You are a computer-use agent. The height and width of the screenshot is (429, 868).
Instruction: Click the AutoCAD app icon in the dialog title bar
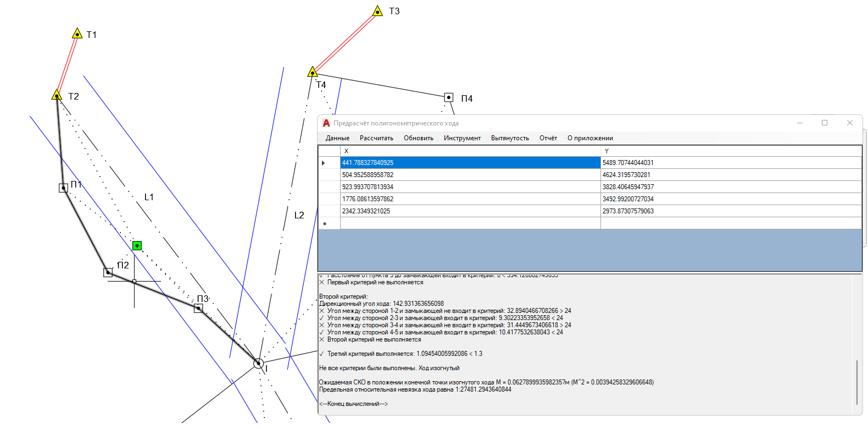[326, 123]
